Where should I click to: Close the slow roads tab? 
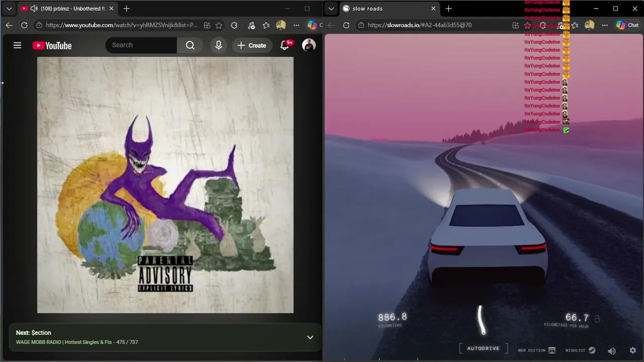tap(433, 9)
